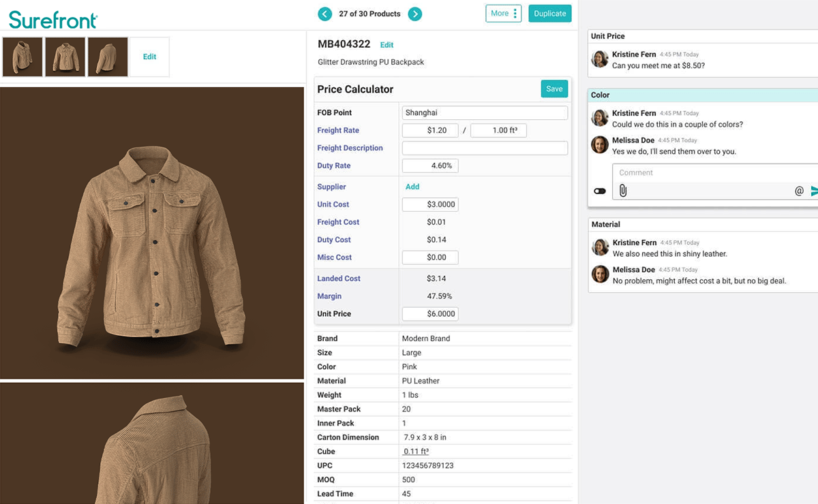The width and height of the screenshot is (818, 504).
Task: Click the FOB Point field showing Shanghai
Action: click(484, 112)
